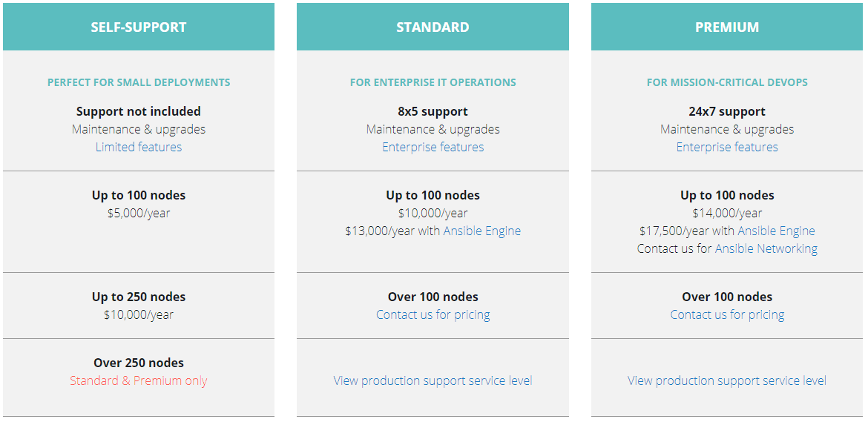Select the STANDARD plan header

pos(433,27)
